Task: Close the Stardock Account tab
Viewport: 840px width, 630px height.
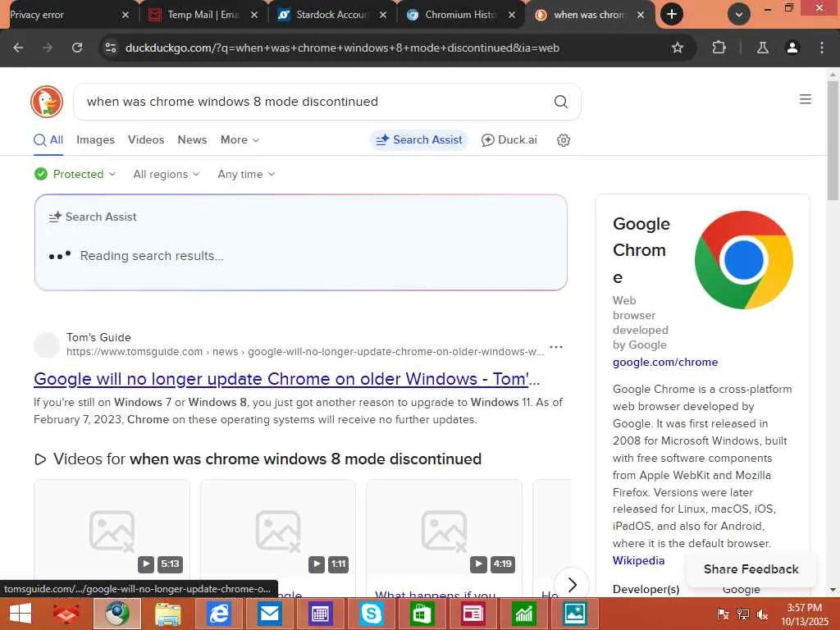Action: click(383, 15)
